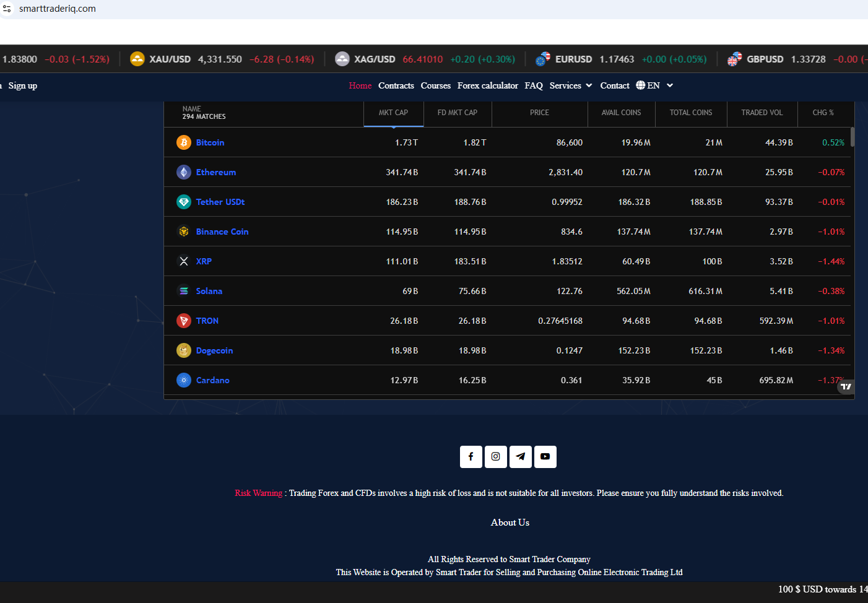Sort table by MKT CAP column
Image resolution: width=868 pixels, height=603 pixels.
pyautogui.click(x=393, y=113)
